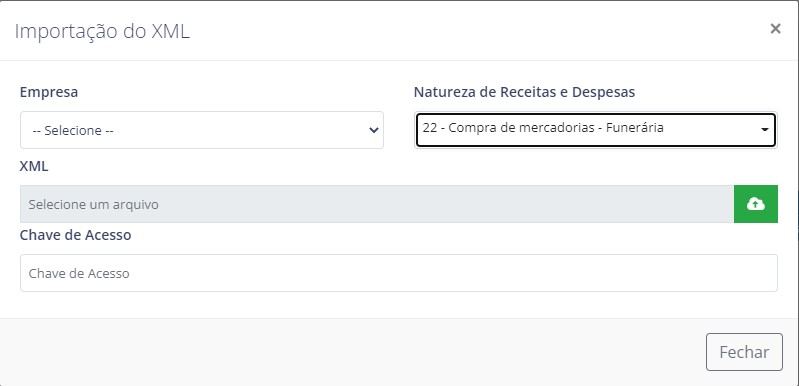Select the "22 - Compra de mercadorias - Funerária" value
The height and width of the screenshot is (386, 799).
click(543, 127)
